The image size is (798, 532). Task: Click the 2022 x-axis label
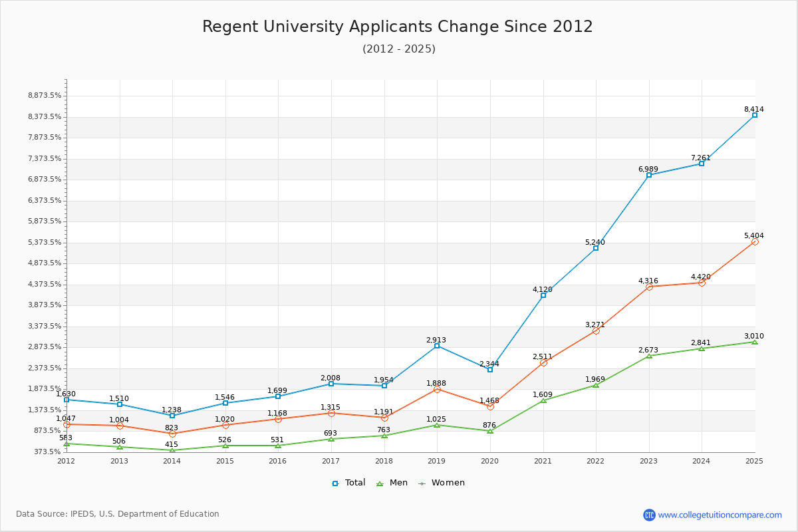click(596, 460)
